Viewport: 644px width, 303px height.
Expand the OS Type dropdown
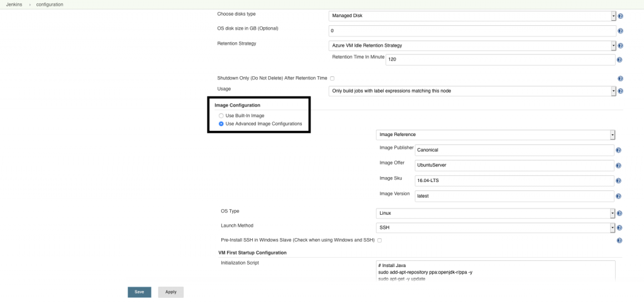tap(495, 214)
